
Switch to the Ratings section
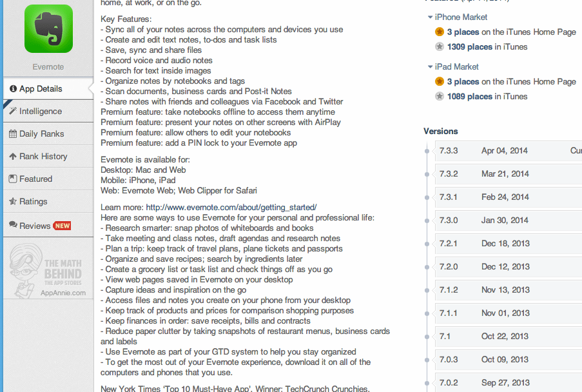tap(35, 201)
